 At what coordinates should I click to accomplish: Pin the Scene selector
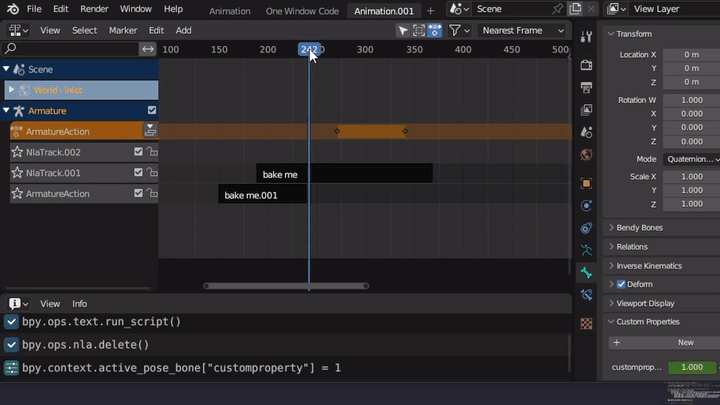[557, 9]
